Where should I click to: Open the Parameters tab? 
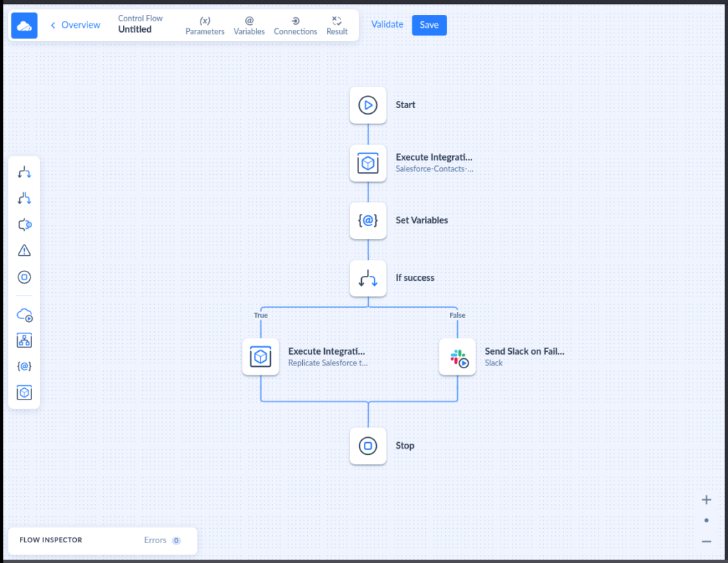coord(205,26)
